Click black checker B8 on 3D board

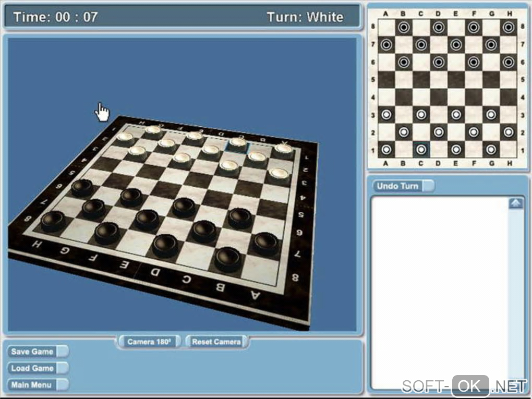tap(228, 259)
